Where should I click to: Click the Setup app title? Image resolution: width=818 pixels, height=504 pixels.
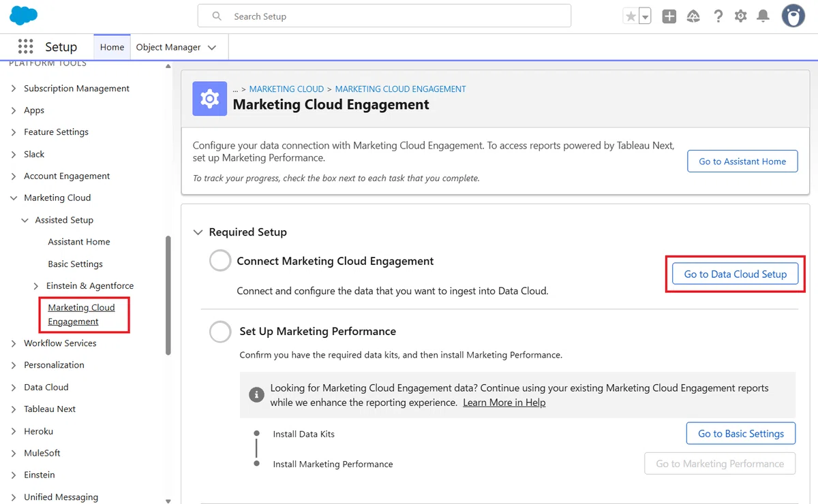(61, 47)
